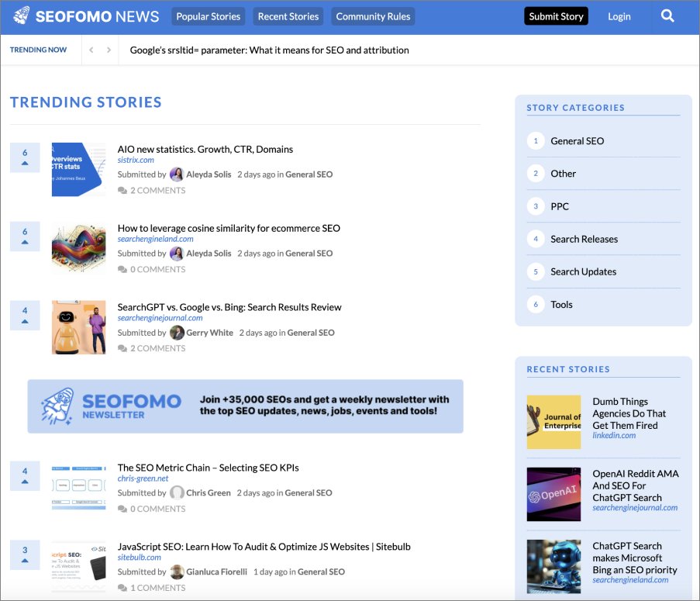
Task: Click comment bubble icon on cosine story
Action: click(x=122, y=270)
